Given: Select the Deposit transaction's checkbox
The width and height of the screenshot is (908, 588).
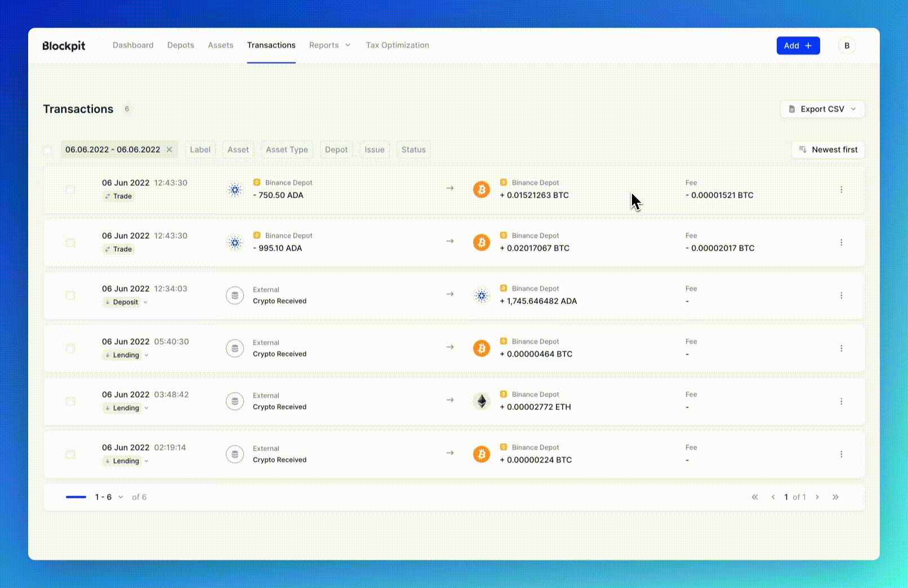Looking at the screenshot, I should (x=70, y=295).
